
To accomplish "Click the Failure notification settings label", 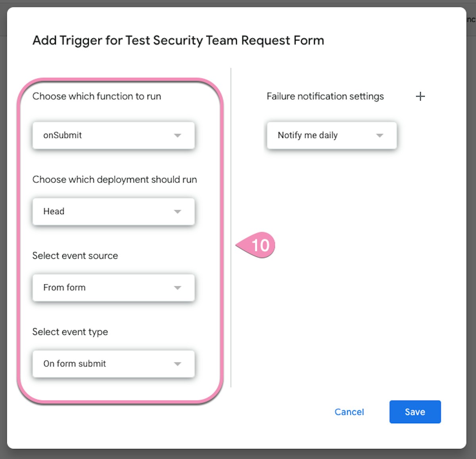I will pyautogui.click(x=325, y=96).
